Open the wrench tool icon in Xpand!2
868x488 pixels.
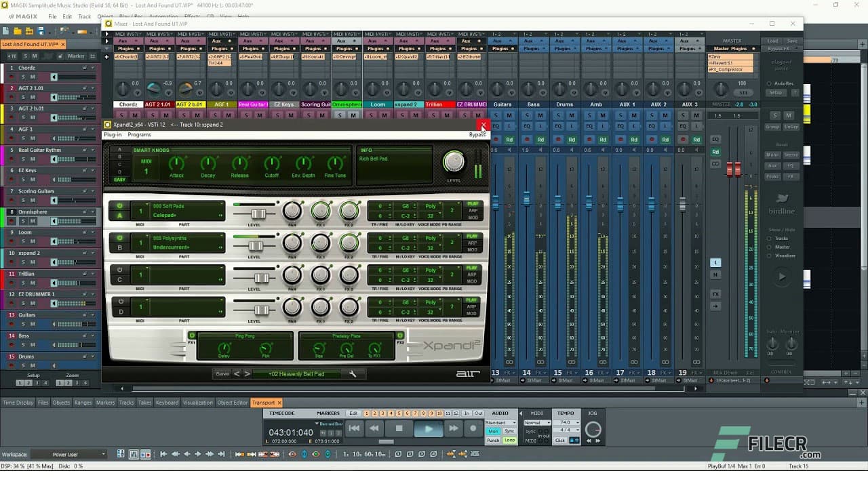(352, 373)
